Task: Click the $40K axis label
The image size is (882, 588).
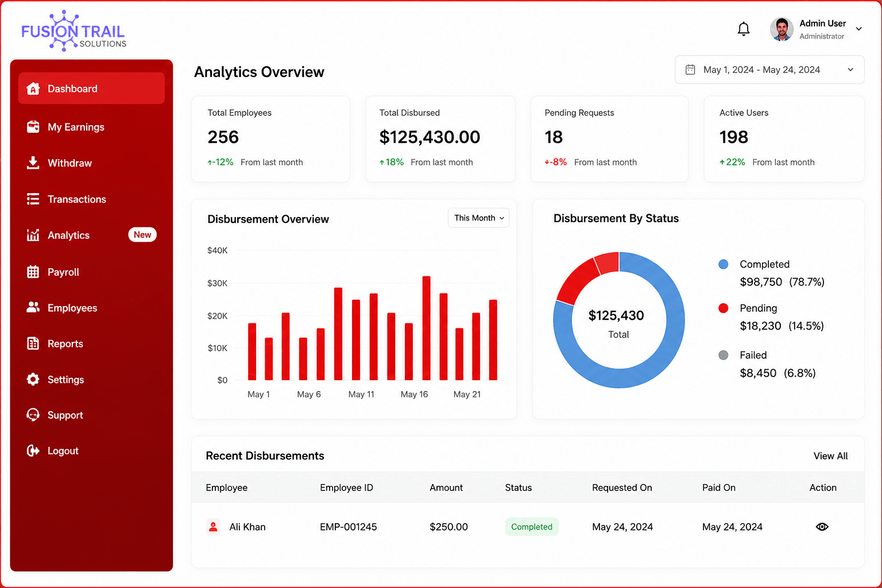Action: [x=218, y=250]
